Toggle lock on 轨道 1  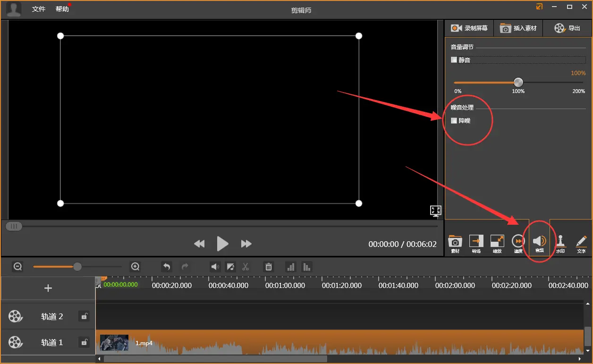(x=84, y=342)
